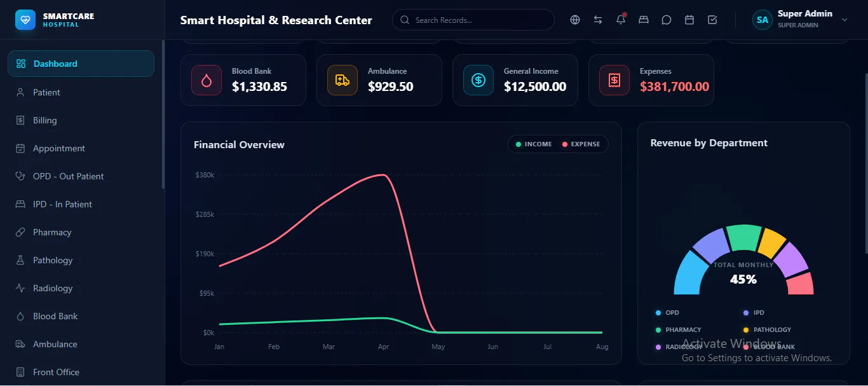Click the pink Blood Bank gauge segment

[x=802, y=284]
